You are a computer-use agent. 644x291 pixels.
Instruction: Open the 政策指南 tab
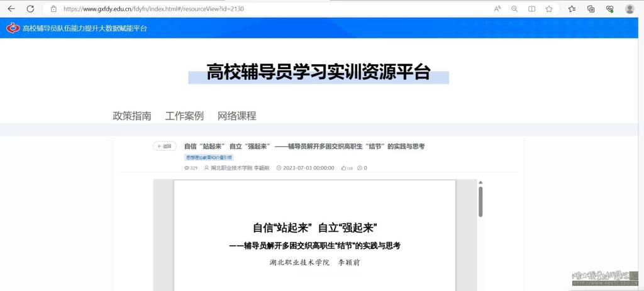[x=132, y=116]
